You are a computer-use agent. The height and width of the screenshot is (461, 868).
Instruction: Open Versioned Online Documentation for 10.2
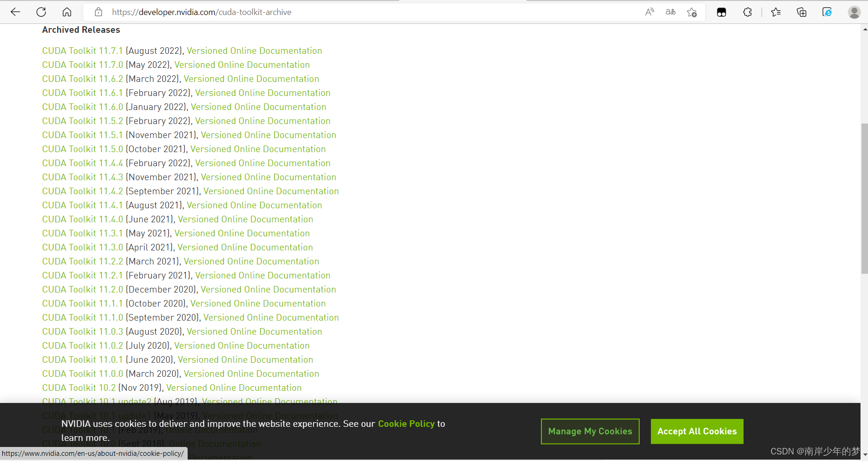pyautogui.click(x=234, y=388)
